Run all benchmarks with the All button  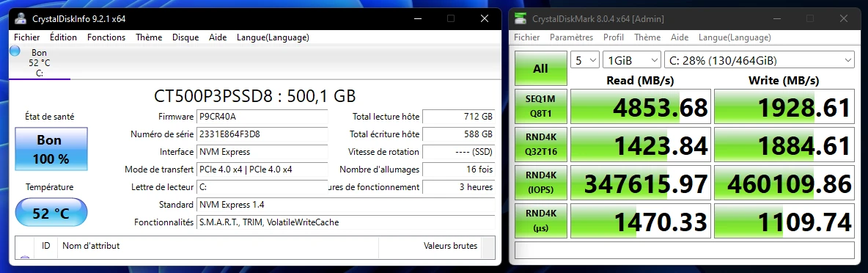tap(540, 69)
